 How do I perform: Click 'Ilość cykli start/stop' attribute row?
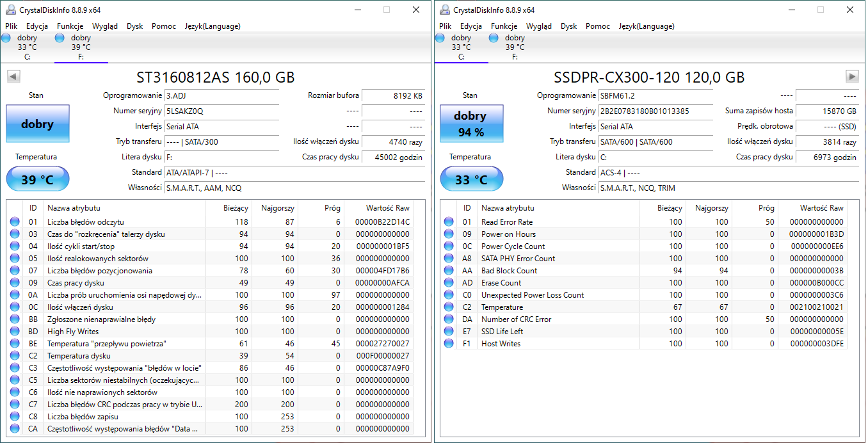point(210,246)
